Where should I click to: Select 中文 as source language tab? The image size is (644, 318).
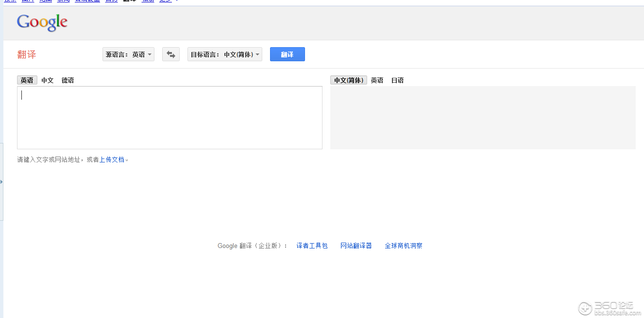coord(48,80)
